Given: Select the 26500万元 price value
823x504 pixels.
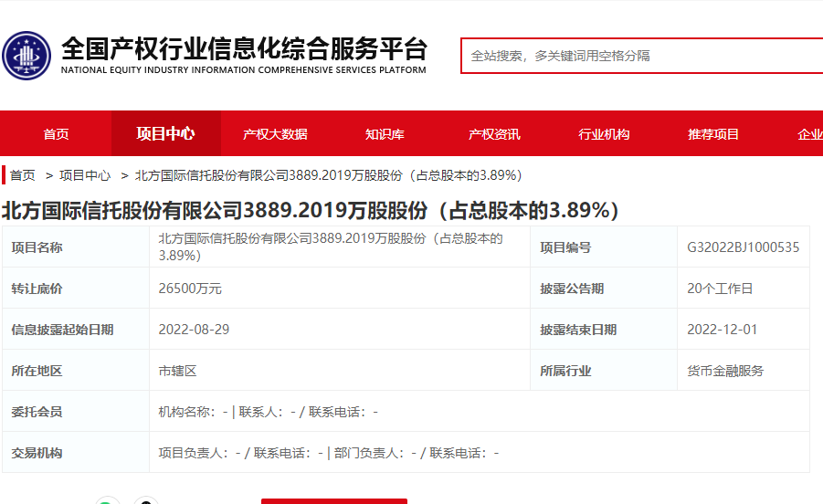Looking at the screenshot, I should (190, 289).
